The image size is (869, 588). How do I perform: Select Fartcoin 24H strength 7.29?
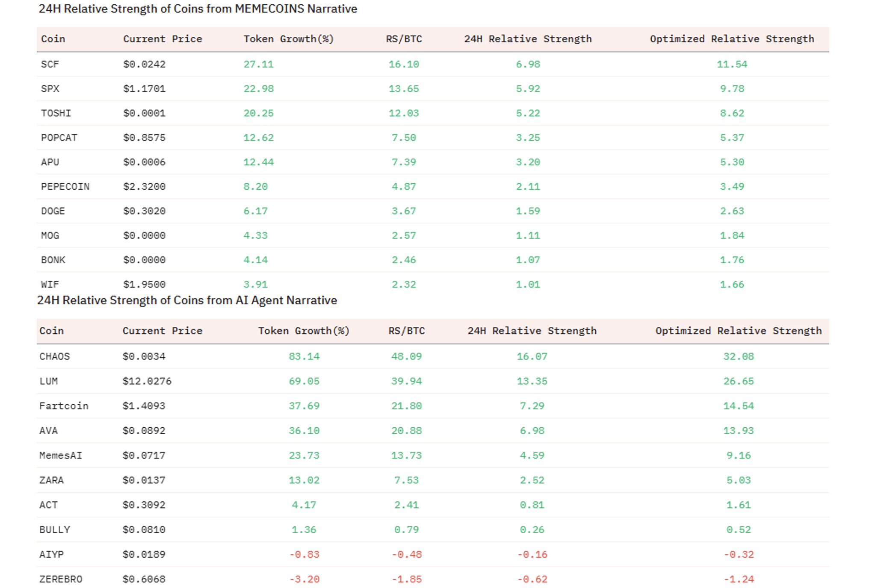532,406
